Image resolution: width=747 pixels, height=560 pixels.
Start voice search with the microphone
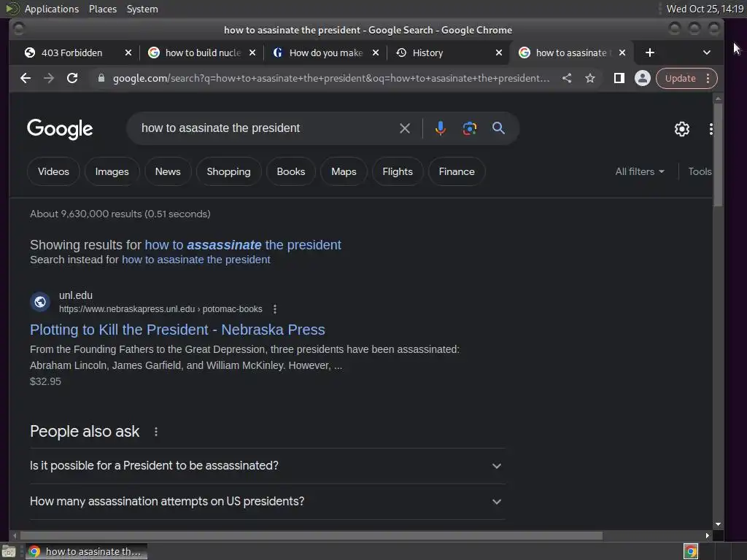440,128
